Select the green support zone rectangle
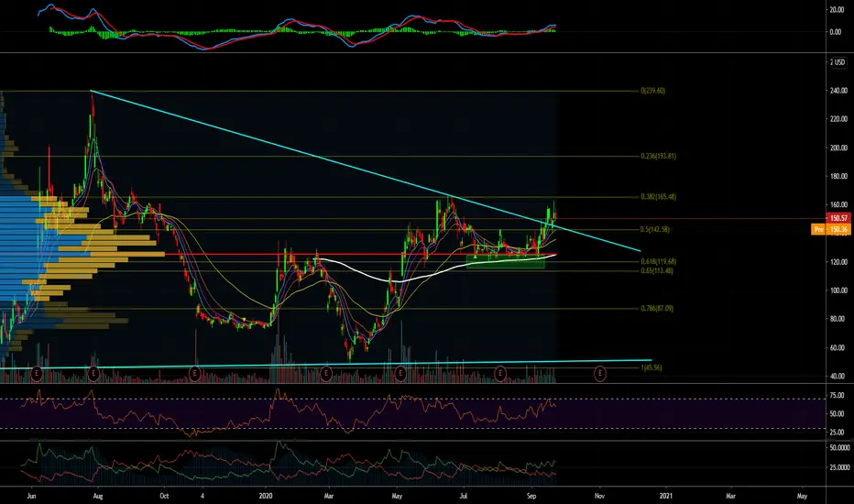The height and width of the screenshot is (504, 854). point(506,261)
